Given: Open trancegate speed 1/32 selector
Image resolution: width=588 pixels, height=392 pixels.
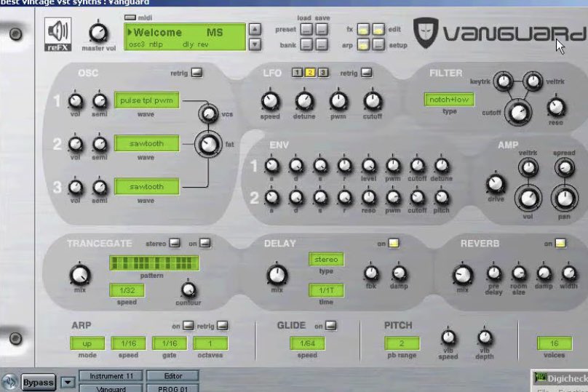Looking at the screenshot, I should click(127, 290).
